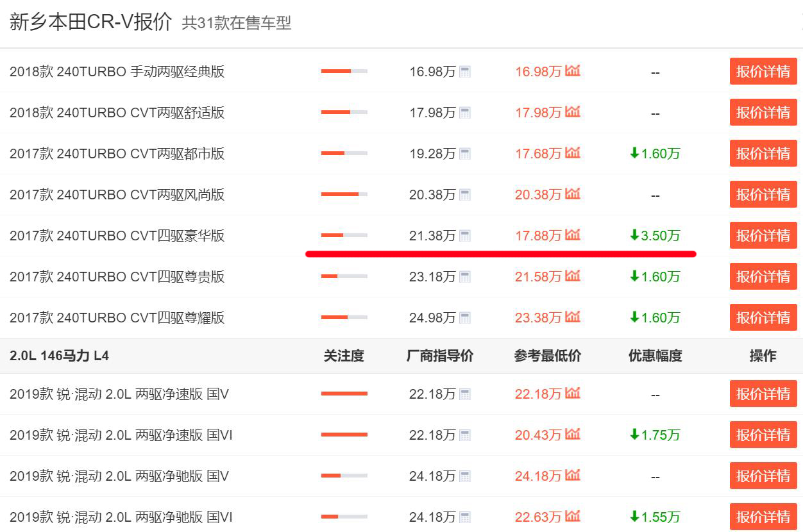The width and height of the screenshot is (803, 532).
Task: Open 2017款 240TURBO CVT四驱尊贵版 model link
Action: pyautogui.click(x=117, y=277)
